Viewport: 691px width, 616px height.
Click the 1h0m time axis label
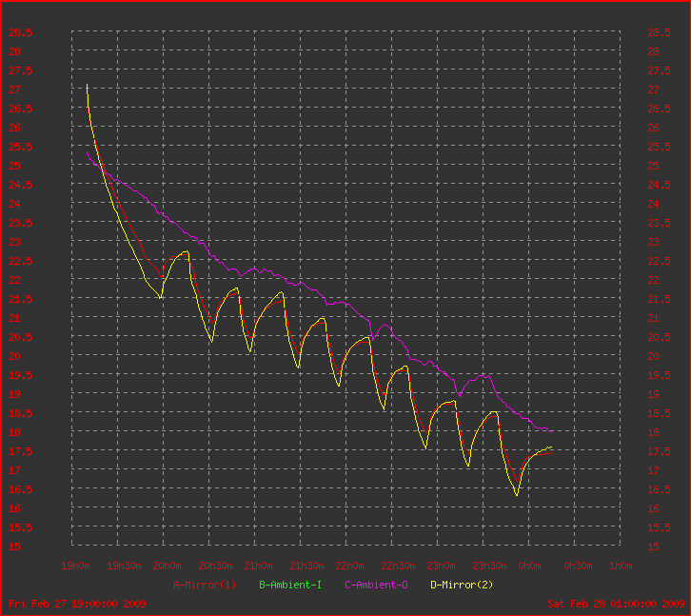[x=621, y=566]
